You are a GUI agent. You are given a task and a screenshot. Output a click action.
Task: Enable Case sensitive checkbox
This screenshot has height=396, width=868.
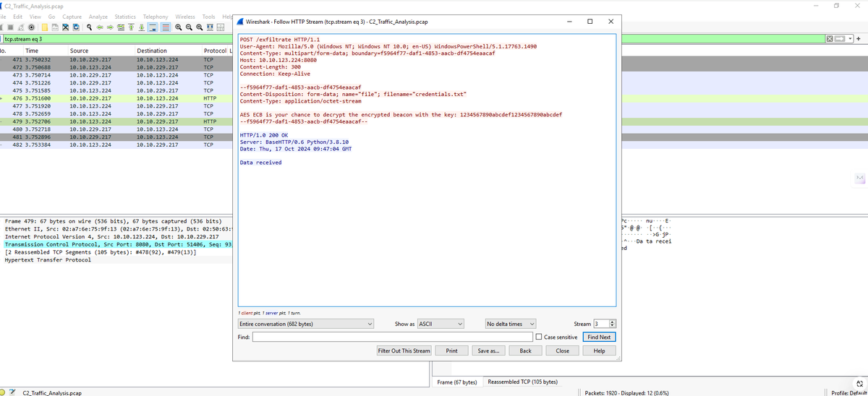(539, 337)
